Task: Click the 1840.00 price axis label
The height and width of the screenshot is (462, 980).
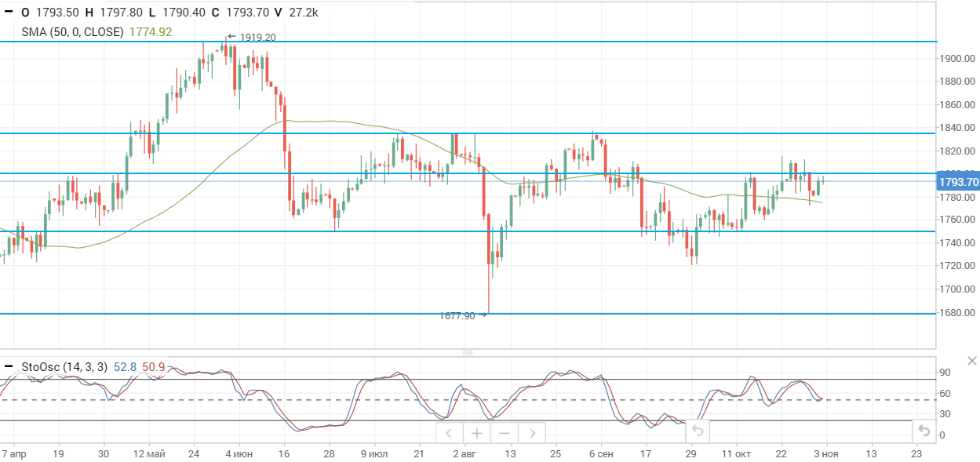Action: pos(958,128)
